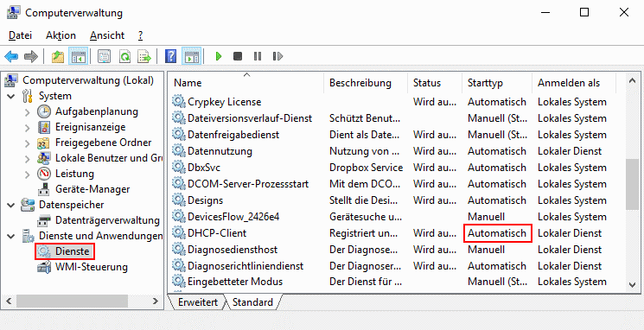Open the Datei menu
The image size is (644, 330).
(x=20, y=35)
